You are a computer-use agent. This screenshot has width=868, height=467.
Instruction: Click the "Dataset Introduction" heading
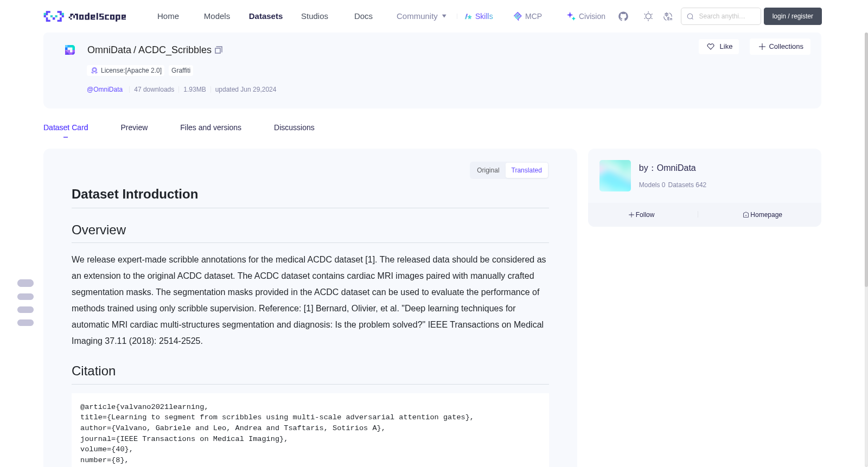(x=135, y=194)
